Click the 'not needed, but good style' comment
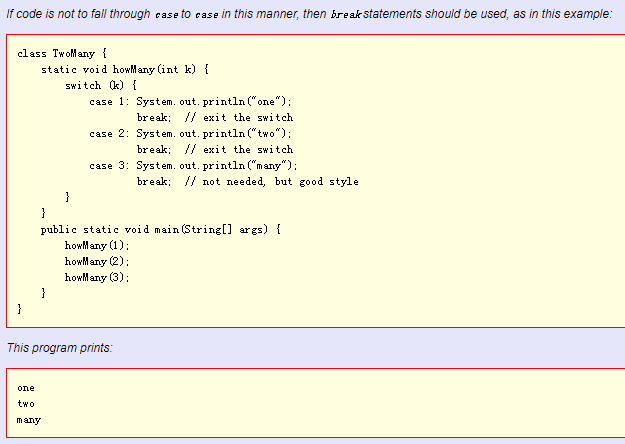The width and height of the screenshot is (625, 444). point(271,182)
